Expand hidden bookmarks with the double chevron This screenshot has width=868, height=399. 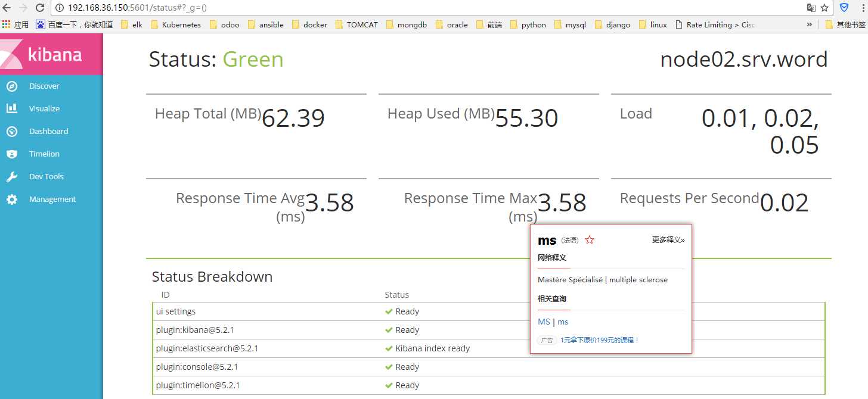click(x=809, y=24)
